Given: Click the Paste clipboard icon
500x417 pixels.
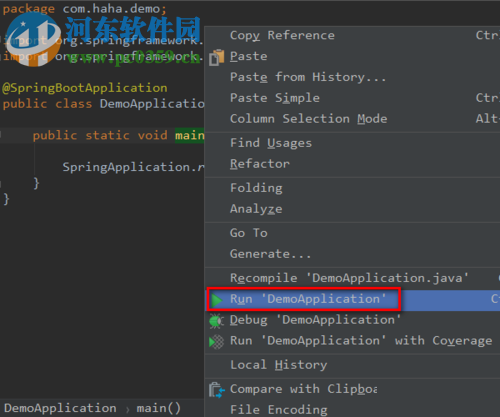Looking at the screenshot, I should click(x=216, y=57).
